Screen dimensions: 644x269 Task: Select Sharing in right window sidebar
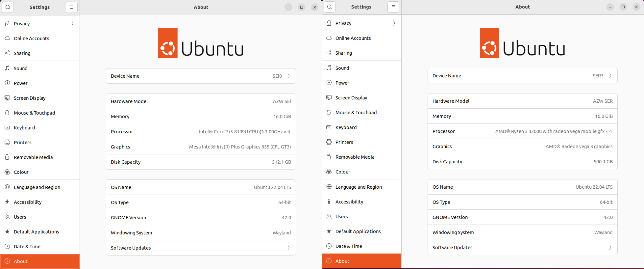coord(361,53)
